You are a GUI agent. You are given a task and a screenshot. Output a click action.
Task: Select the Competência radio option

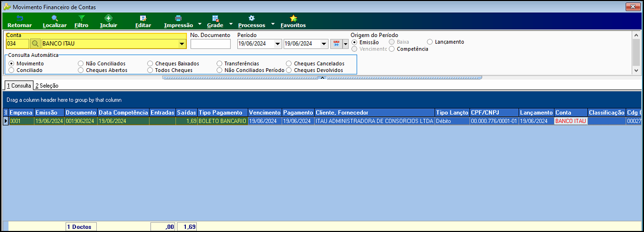point(392,49)
